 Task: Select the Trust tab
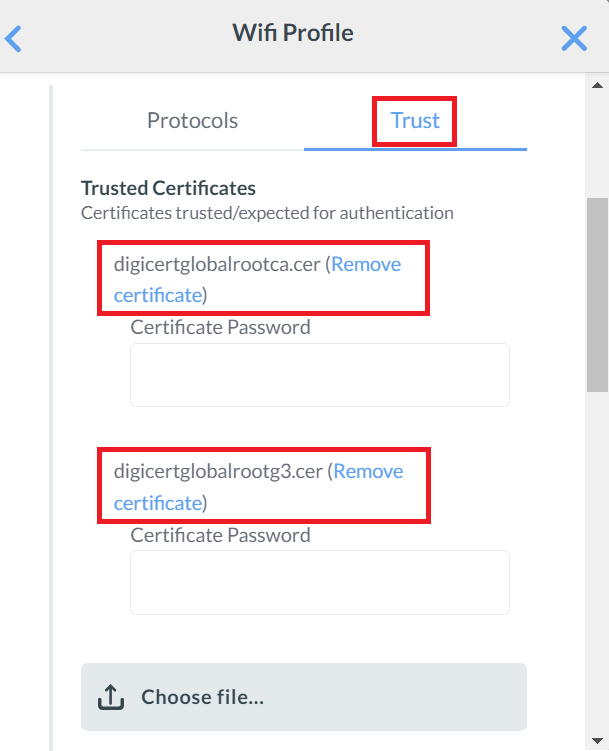(x=415, y=121)
